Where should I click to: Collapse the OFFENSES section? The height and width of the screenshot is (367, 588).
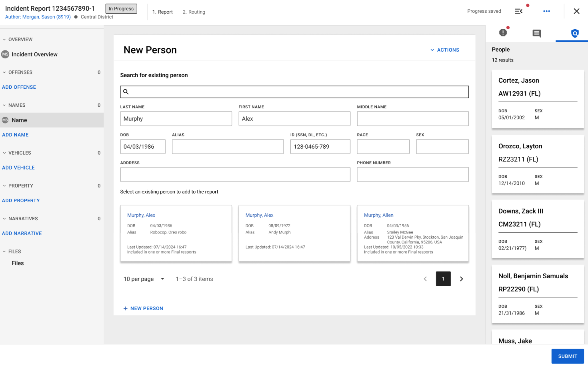pyautogui.click(x=4, y=72)
